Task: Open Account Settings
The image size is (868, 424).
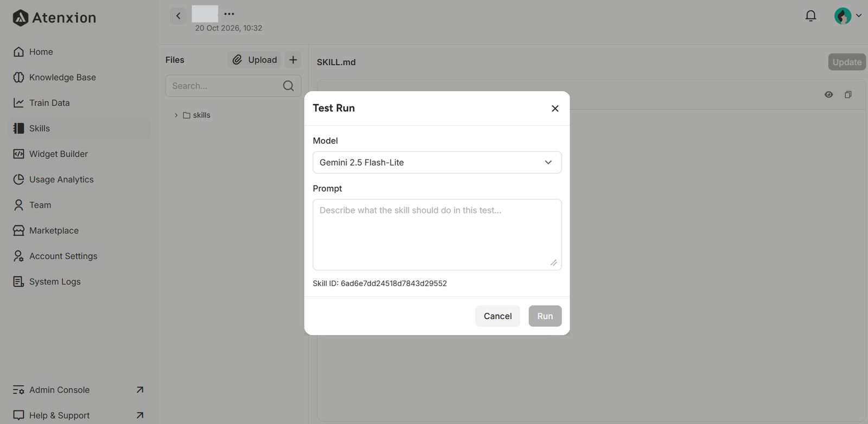Action: [80, 256]
